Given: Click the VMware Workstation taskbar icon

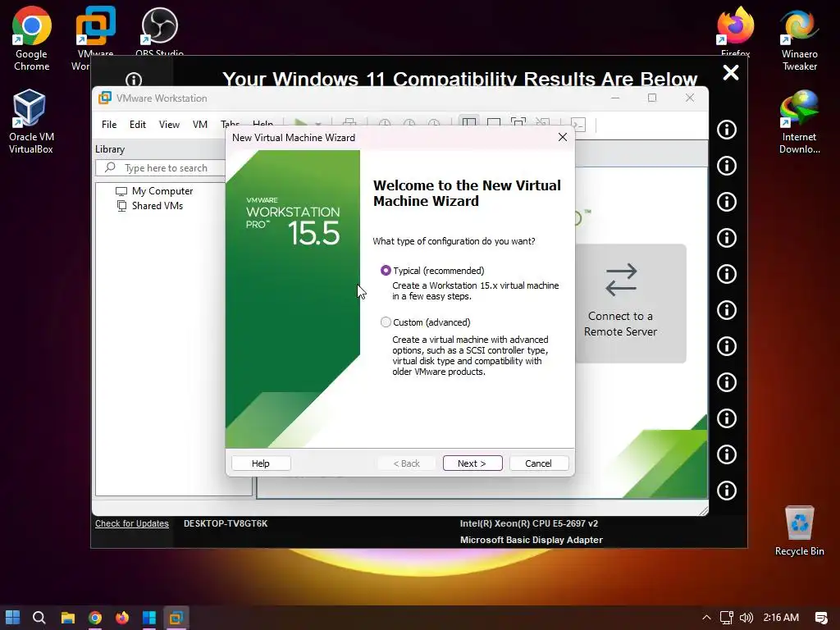Looking at the screenshot, I should click(176, 618).
